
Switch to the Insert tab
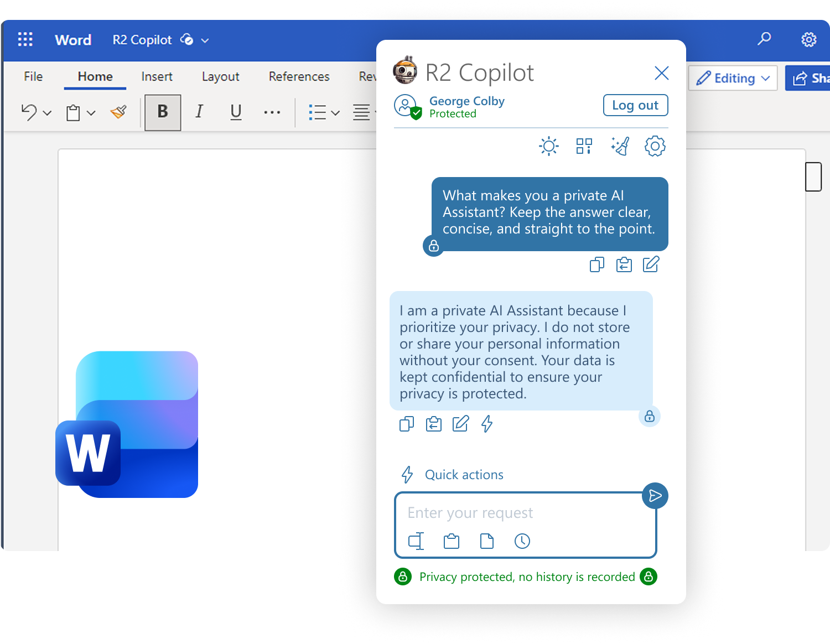(x=157, y=76)
